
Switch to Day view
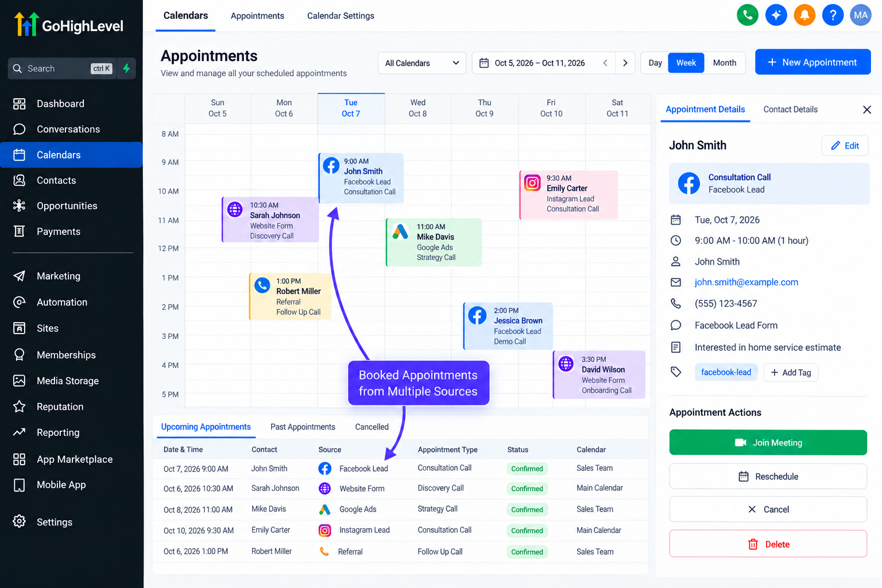click(x=655, y=63)
